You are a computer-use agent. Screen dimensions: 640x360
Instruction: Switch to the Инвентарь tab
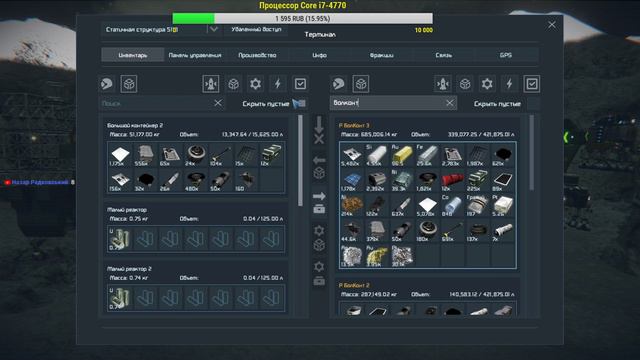133,55
